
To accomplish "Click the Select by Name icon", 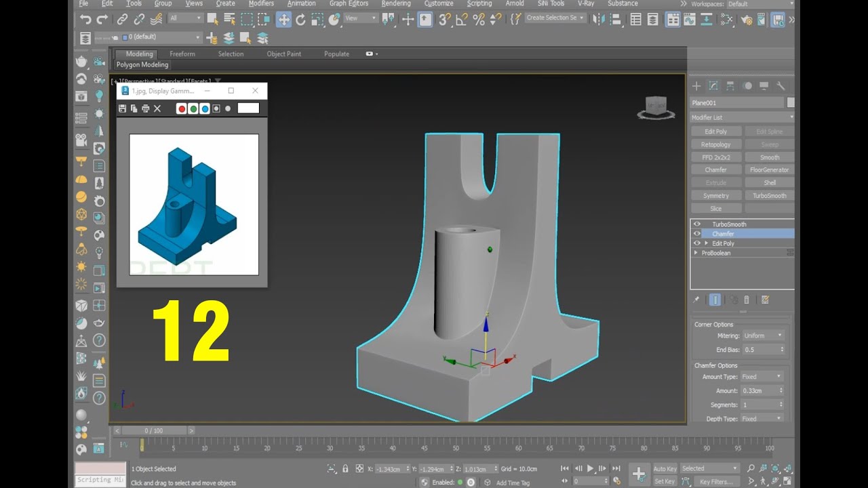I will (x=231, y=20).
